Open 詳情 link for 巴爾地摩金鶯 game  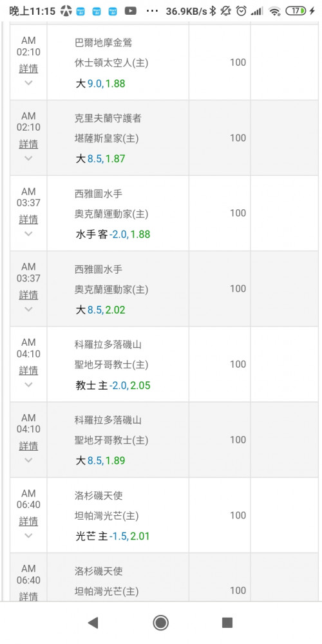click(28, 69)
